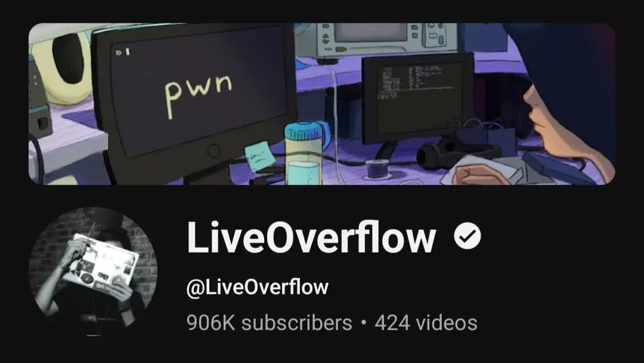Click the terminal prompt cursor on big monitor
The height and width of the screenshot is (363, 644).
pyautogui.click(x=123, y=52)
